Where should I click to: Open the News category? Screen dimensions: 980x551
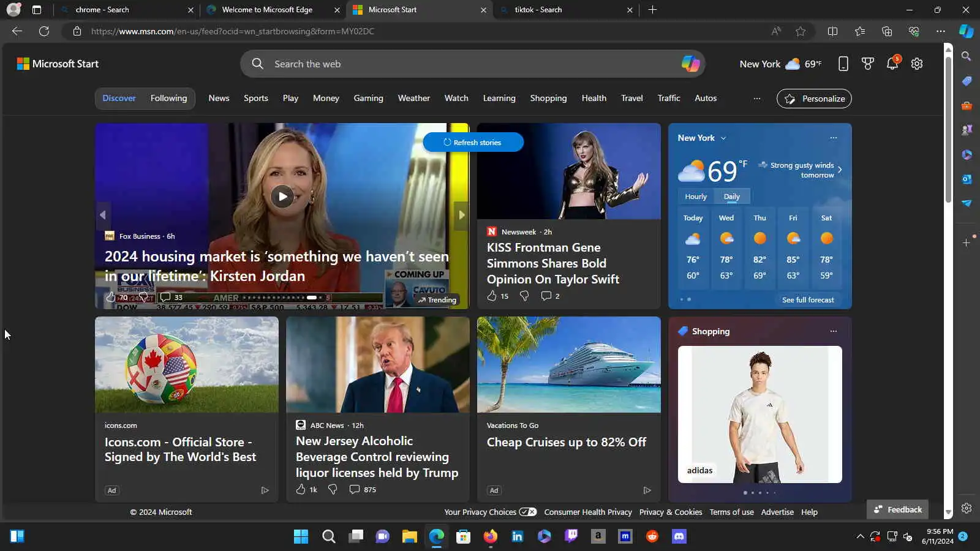(219, 99)
